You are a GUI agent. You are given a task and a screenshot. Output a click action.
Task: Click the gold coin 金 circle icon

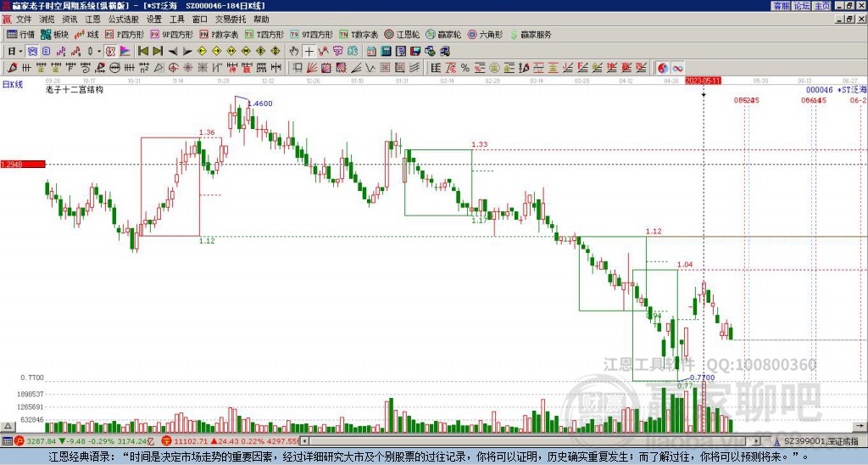(x=494, y=68)
